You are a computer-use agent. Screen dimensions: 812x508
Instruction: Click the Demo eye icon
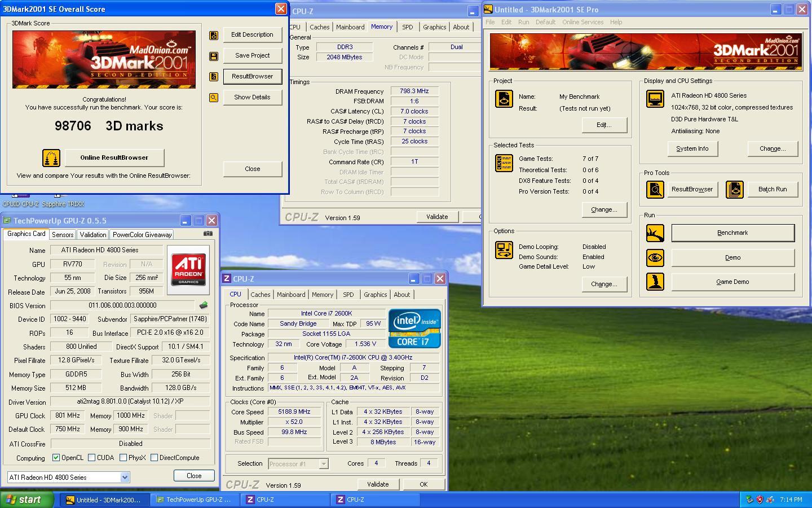pyautogui.click(x=655, y=258)
